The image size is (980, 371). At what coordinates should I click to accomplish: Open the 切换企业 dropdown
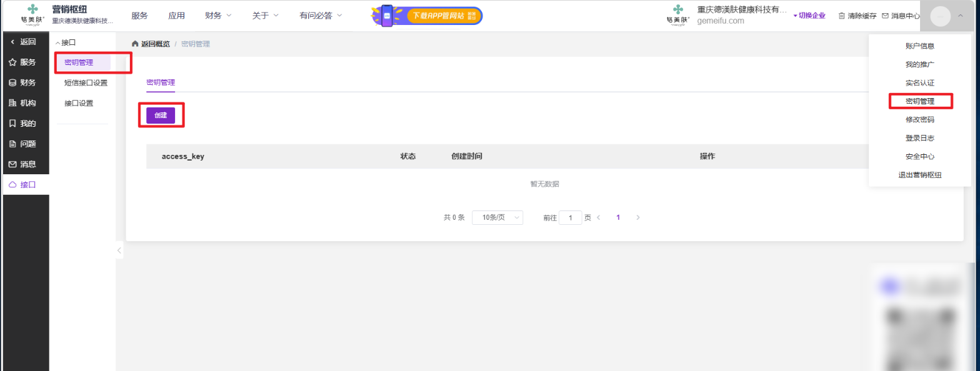point(809,16)
